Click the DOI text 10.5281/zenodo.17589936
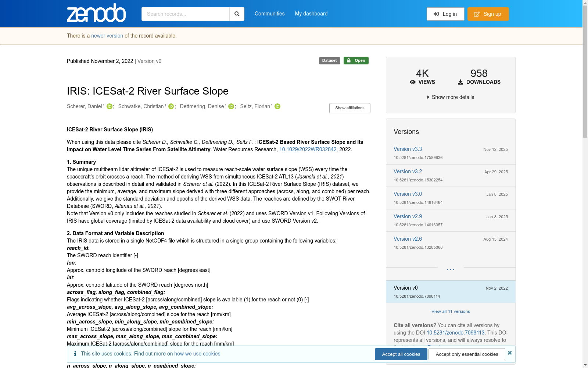588x368 pixels. [x=418, y=158]
